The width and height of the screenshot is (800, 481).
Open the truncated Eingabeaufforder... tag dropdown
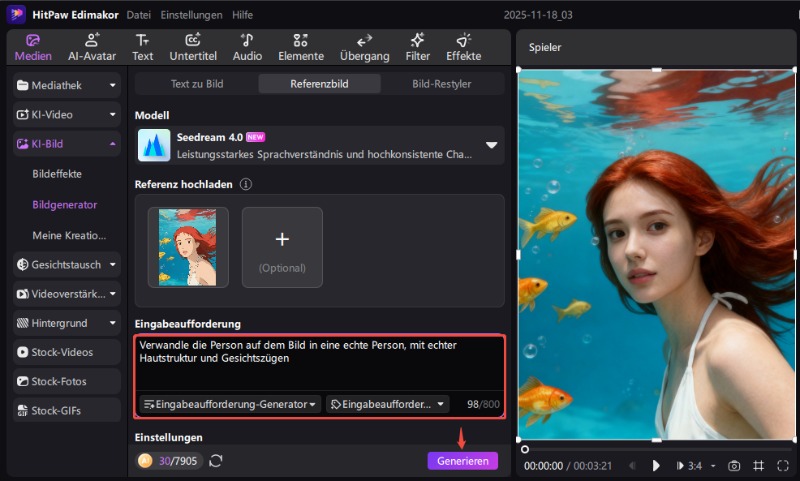tap(387, 404)
